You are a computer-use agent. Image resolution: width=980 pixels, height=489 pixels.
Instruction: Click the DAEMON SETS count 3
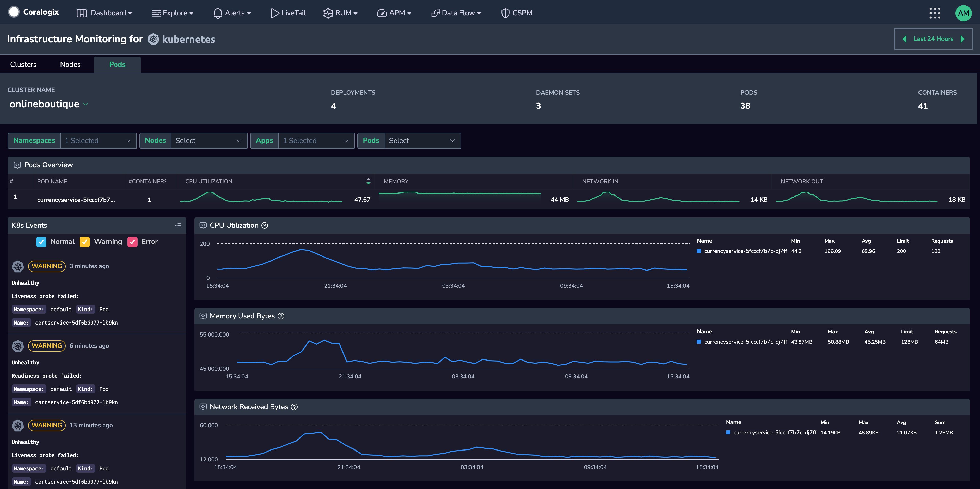[x=538, y=106]
